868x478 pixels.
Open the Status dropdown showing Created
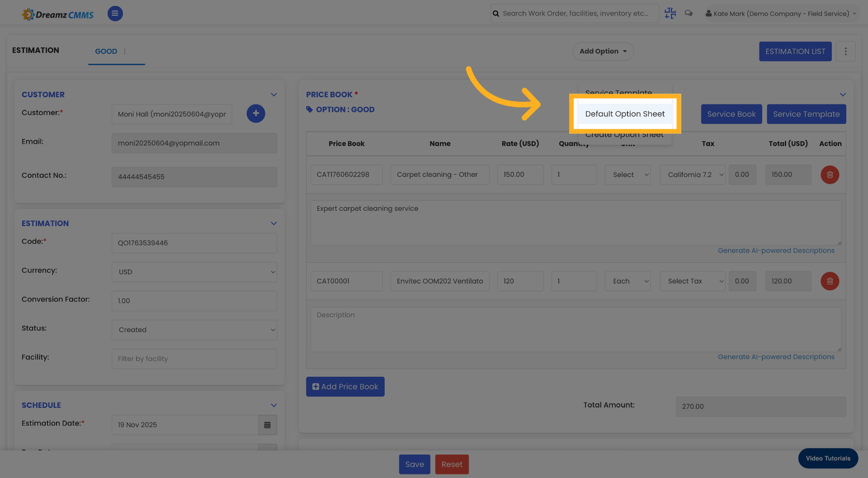[194, 330]
